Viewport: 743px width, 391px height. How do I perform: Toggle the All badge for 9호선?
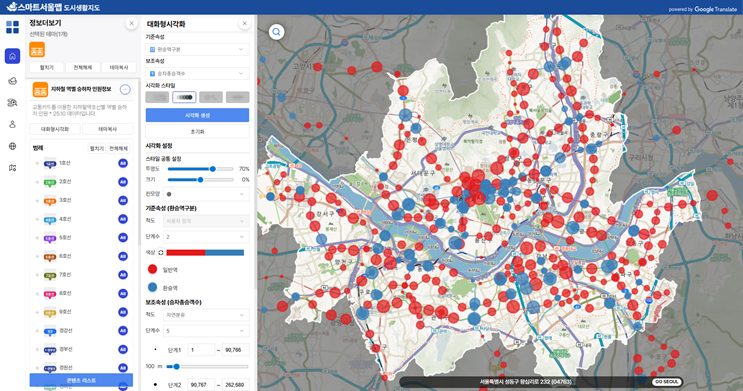coord(123,312)
